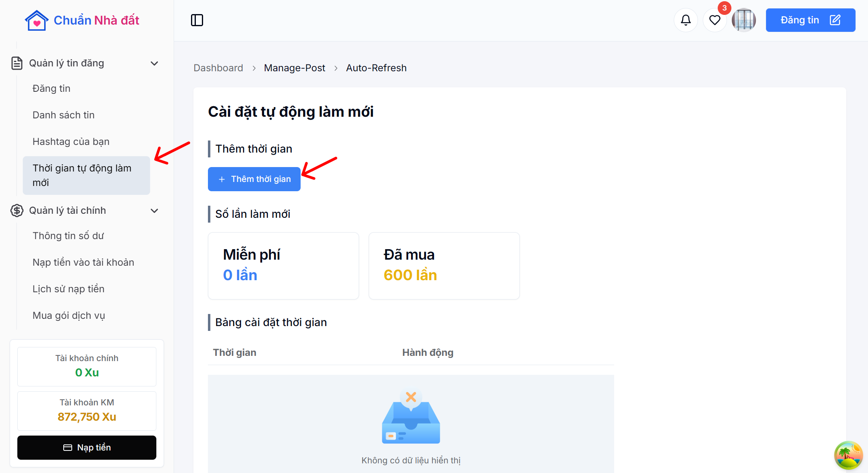Click the Bảng cài đặt thời gian heading
The height and width of the screenshot is (473, 868).
pyautogui.click(x=271, y=322)
